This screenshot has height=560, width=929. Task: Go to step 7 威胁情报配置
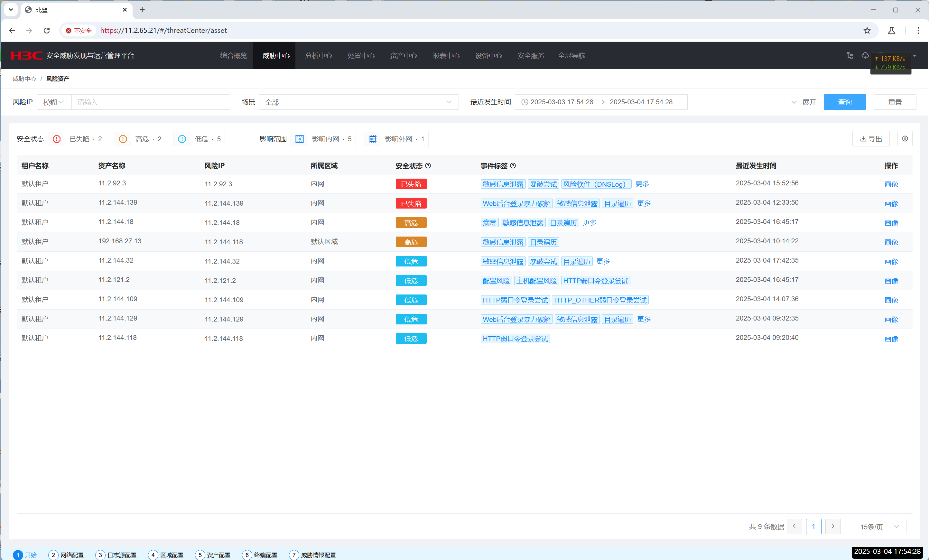[313, 555]
